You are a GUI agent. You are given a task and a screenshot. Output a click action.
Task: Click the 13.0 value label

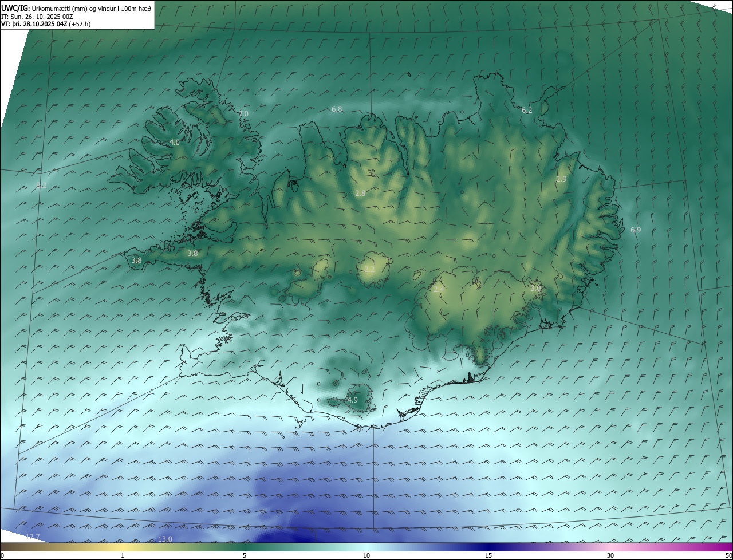[x=165, y=539]
